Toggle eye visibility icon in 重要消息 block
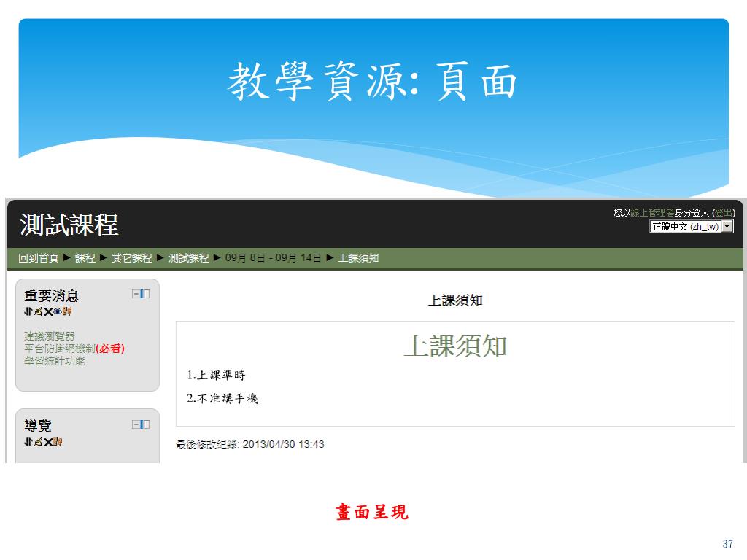Viewport: 747px width, 560px height. click(58, 312)
